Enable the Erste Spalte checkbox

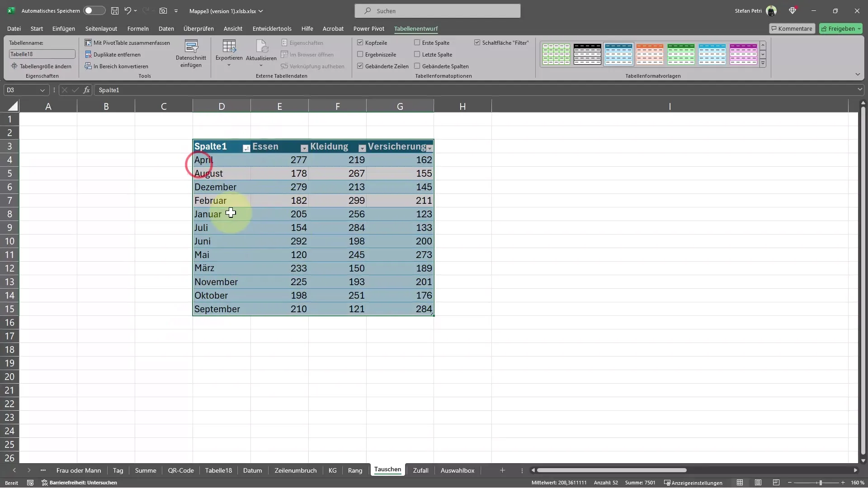pos(417,42)
